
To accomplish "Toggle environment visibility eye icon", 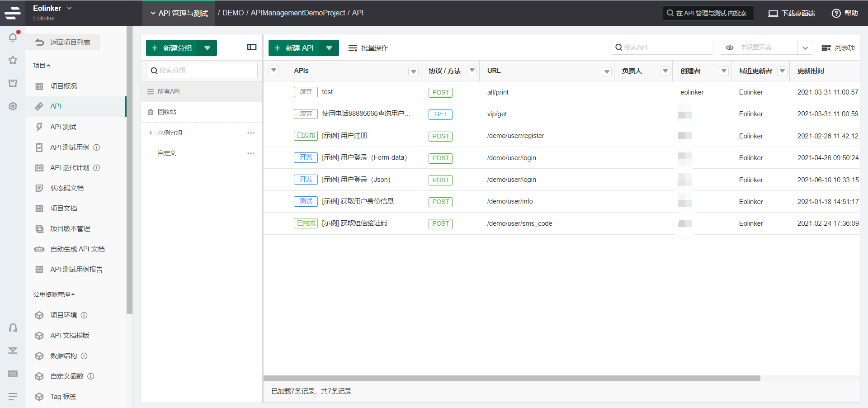I will pos(729,47).
